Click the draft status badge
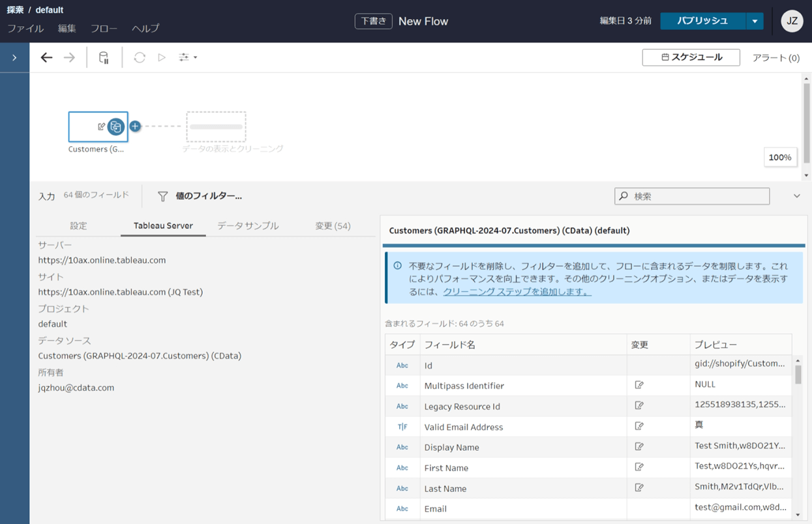 click(374, 21)
